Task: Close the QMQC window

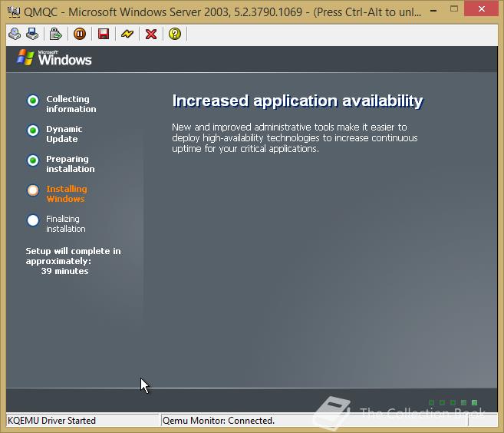Action: coord(482,9)
